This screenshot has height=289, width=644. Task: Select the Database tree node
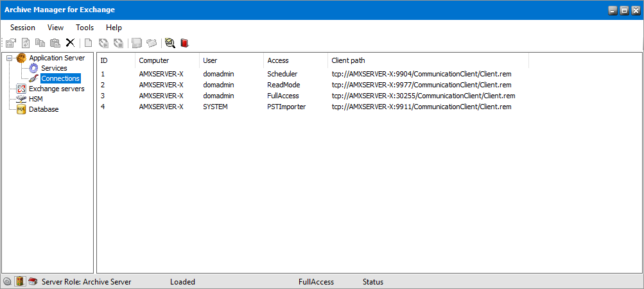click(x=44, y=109)
